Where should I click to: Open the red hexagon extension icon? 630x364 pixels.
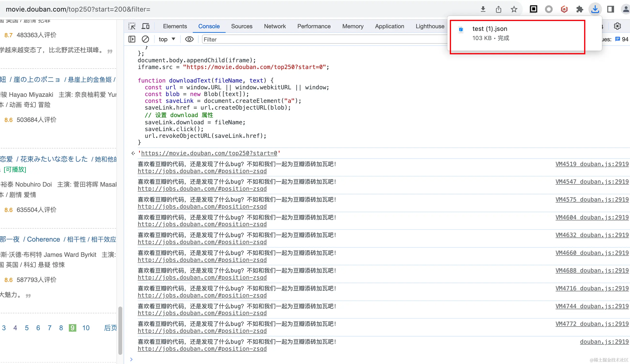(564, 9)
